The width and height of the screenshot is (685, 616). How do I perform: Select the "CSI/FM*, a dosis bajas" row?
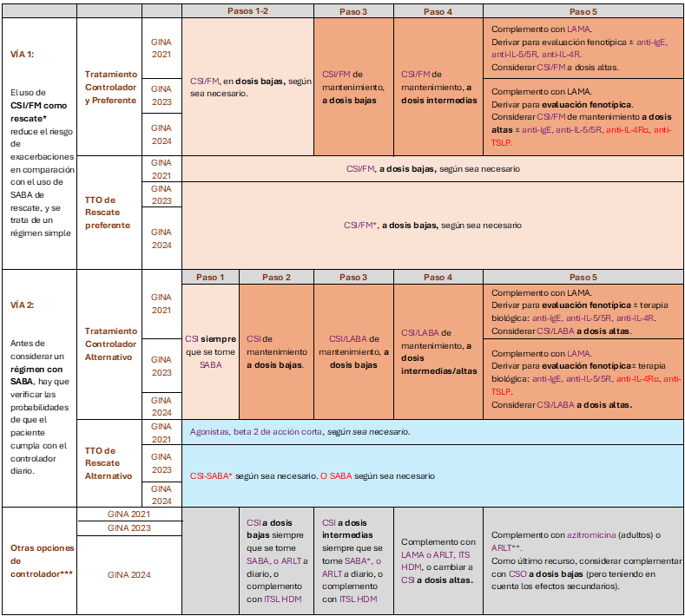click(432, 225)
